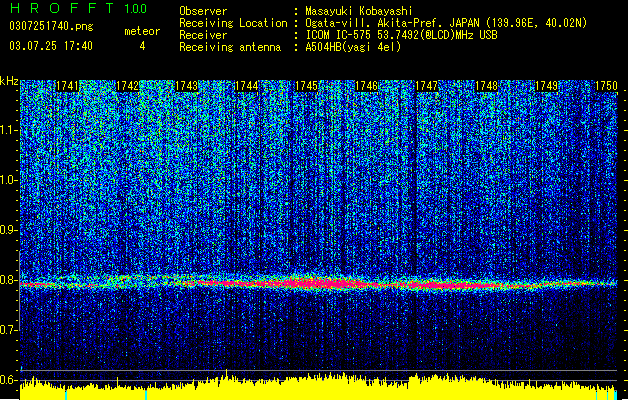Click the filename 0307251740.png

51,27
